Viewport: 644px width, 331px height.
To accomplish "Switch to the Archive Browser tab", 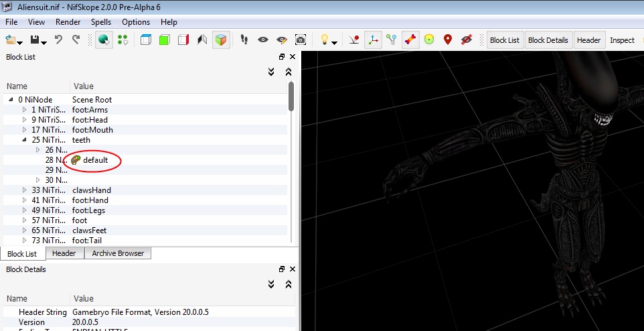I will click(118, 253).
